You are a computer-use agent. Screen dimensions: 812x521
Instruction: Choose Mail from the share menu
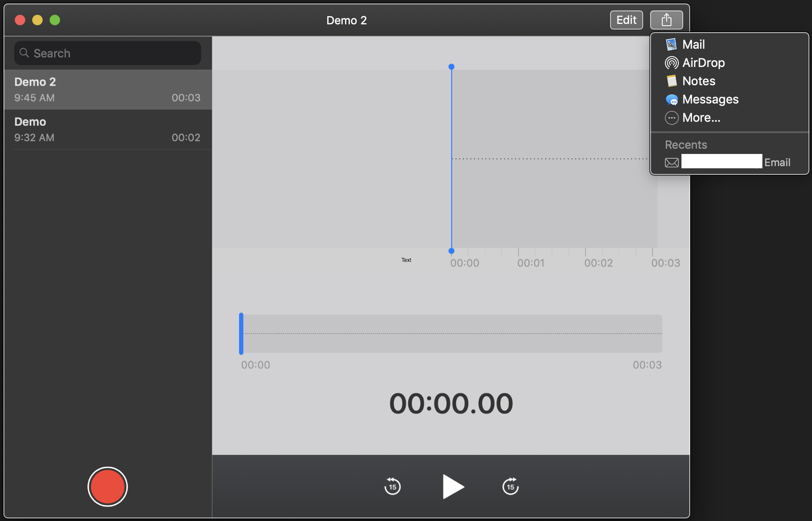click(x=729, y=44)
